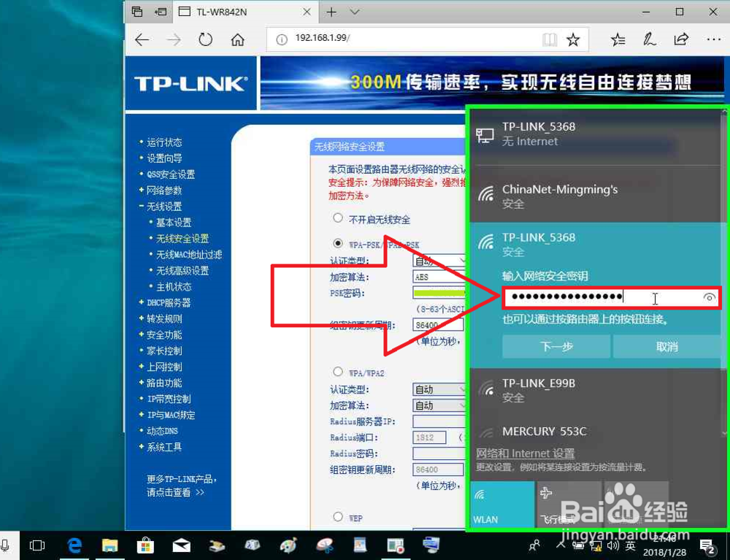Image resolution: width=730 pixels, height=560 pixels.
Task: Open 认证类型 dropdown under WPA/WPA2
Action: (439, 389)
